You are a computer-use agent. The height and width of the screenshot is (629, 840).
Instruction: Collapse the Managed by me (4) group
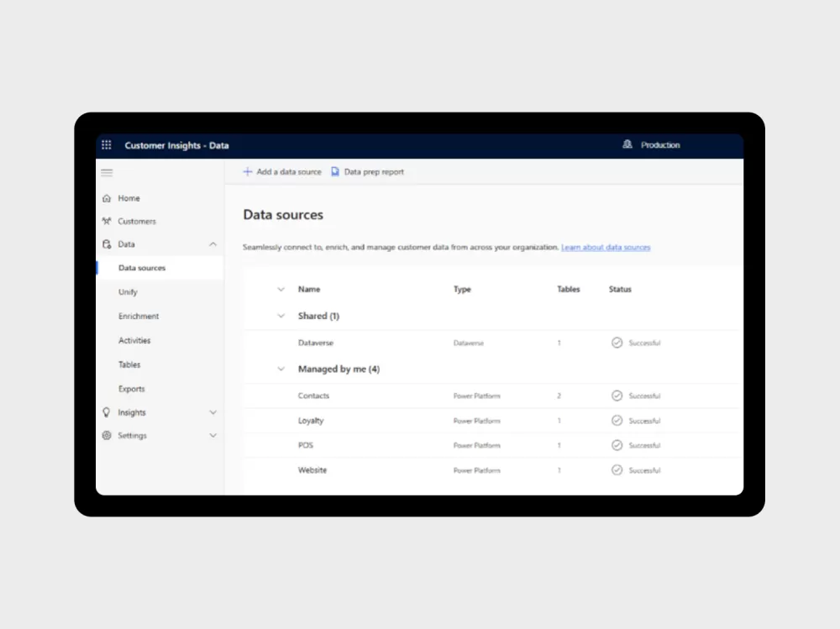pyautogui.click(x=281, y=370)
